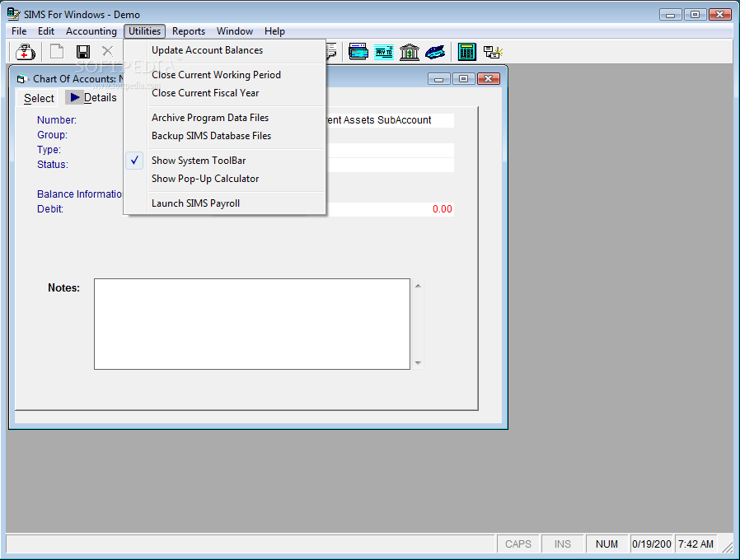
Task: Click the new blank document toolbar icon
Action: coord(57,51)
